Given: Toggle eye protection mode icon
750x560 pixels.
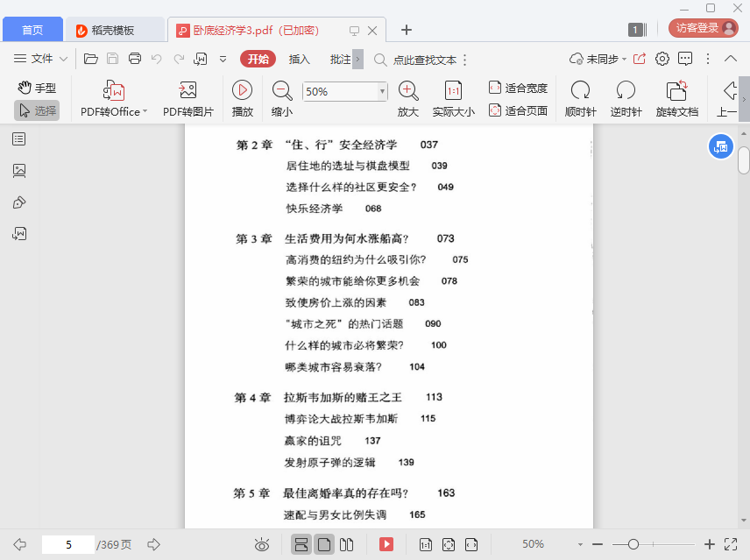Looking at the screenshot, I should pos(262,544).
